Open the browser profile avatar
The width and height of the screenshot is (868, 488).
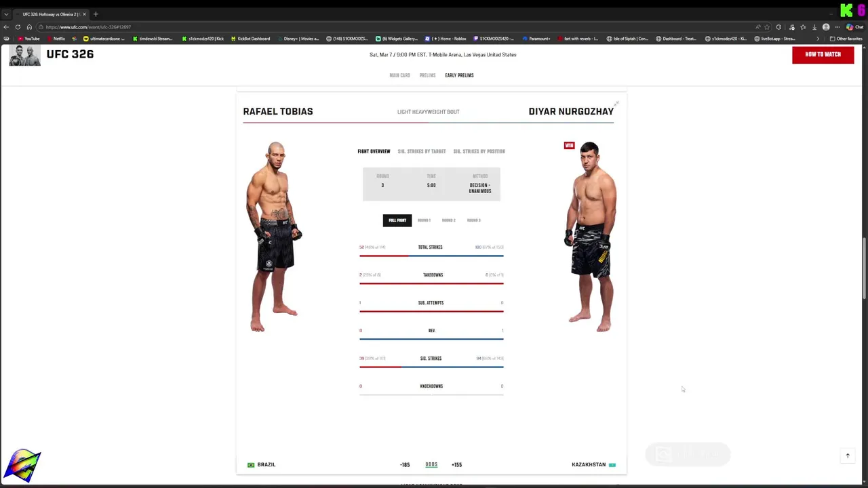[826, 27]
